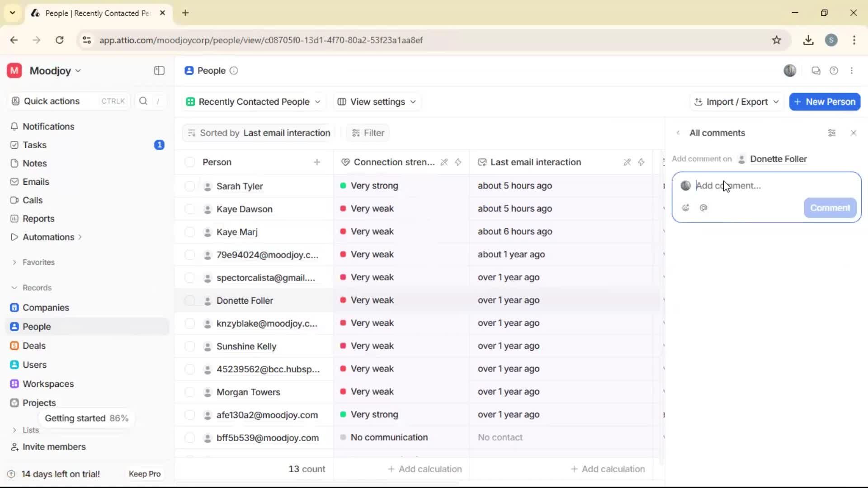This screenshot has height=488, width=868.
Task: Open comment filter settings in All comments panel
Action: point(832,133)
